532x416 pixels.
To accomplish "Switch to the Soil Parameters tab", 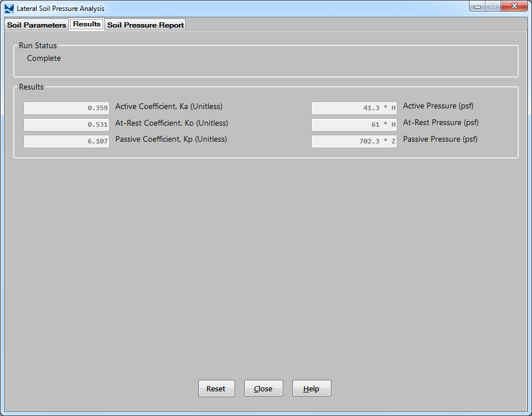I will click(37, 25).
